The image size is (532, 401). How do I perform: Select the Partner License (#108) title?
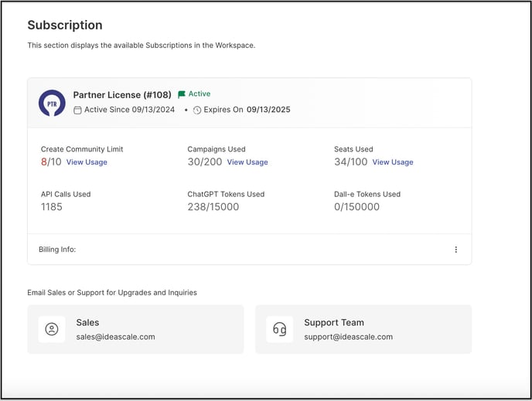122,95
